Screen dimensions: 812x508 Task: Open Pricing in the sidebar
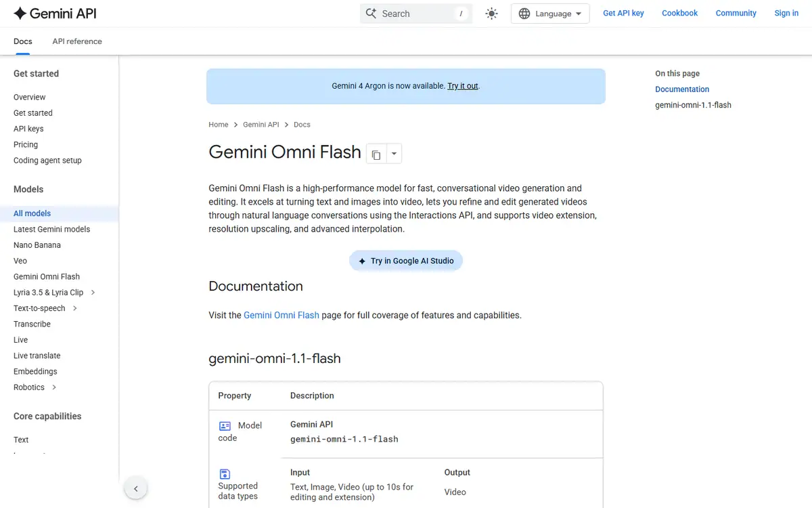tap(26, 144)
